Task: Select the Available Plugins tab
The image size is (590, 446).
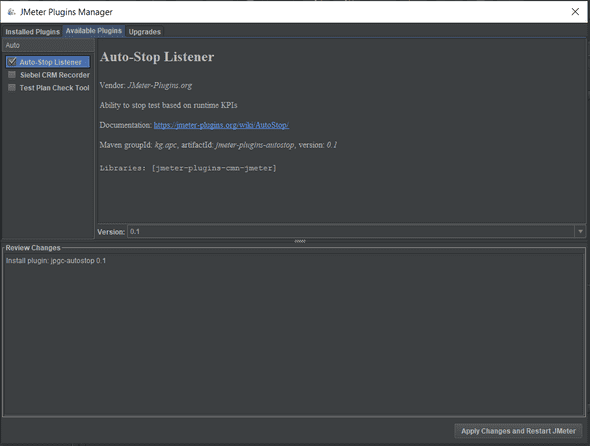Action: 94,31
